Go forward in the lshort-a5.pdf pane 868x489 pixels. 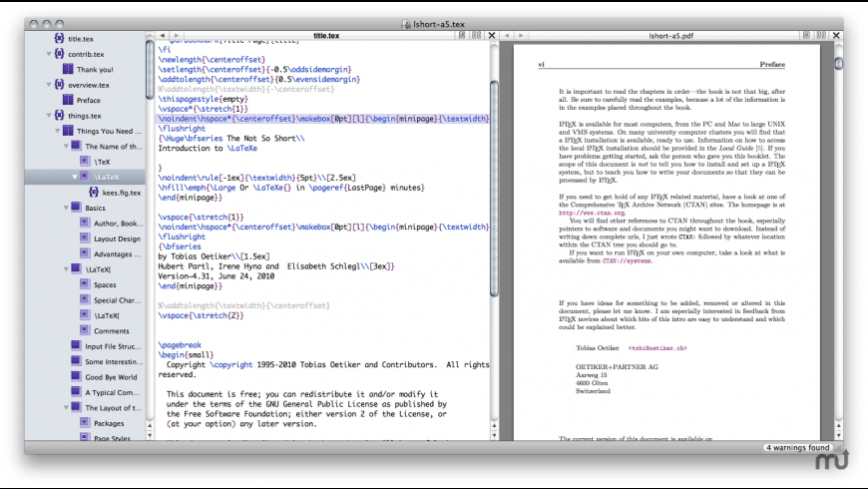pos(521,36)
